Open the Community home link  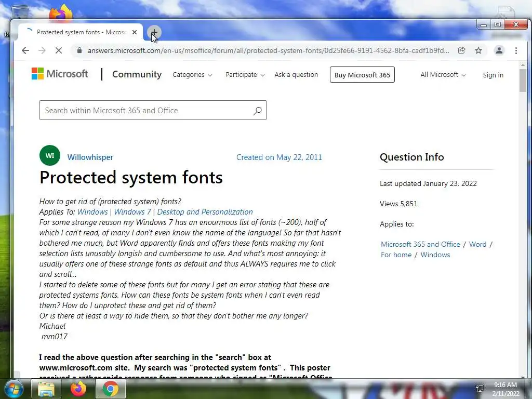[137, 74]
